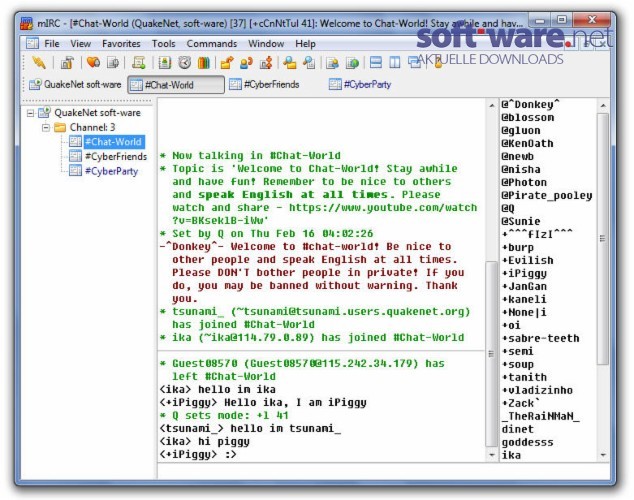Open the Log Files magnifier icon
634x500 pixels.
click(x=309, y=63)
